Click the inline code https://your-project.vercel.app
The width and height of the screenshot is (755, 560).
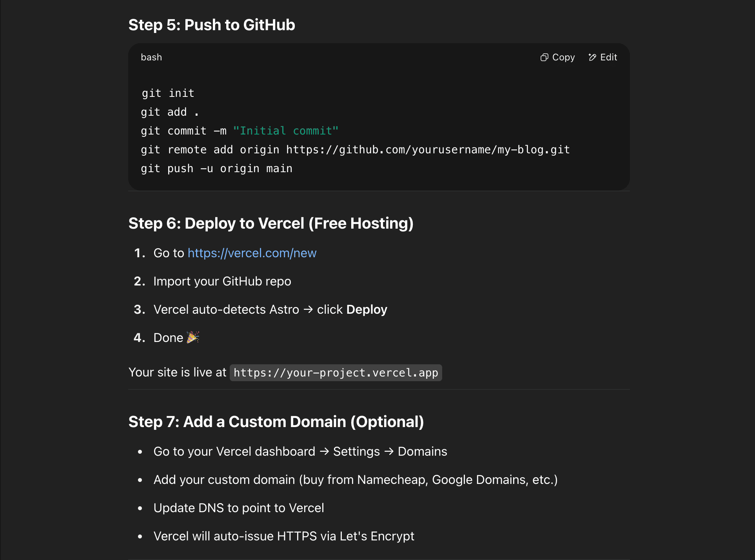click(336, 373)
